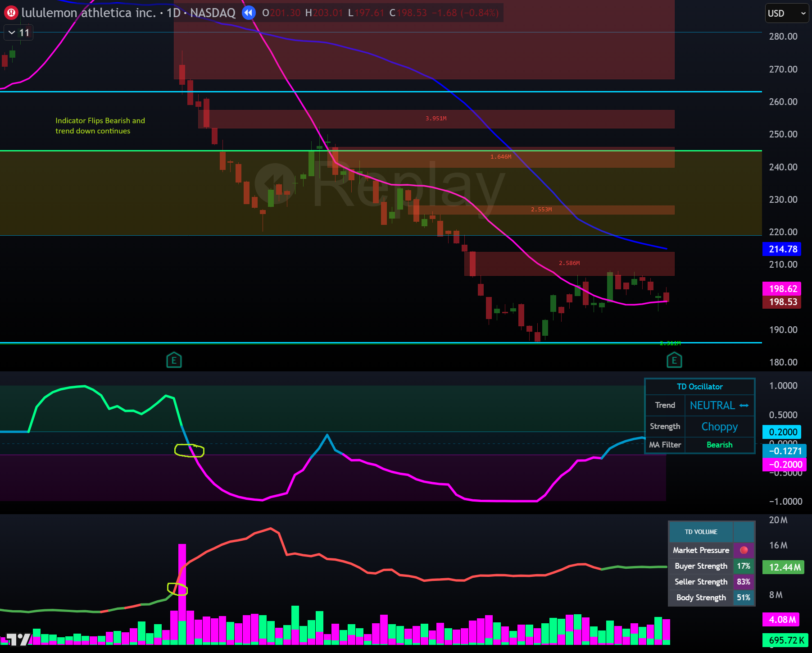Select the Bearish MA Filter value
The image size is (812, 653).
719,445
